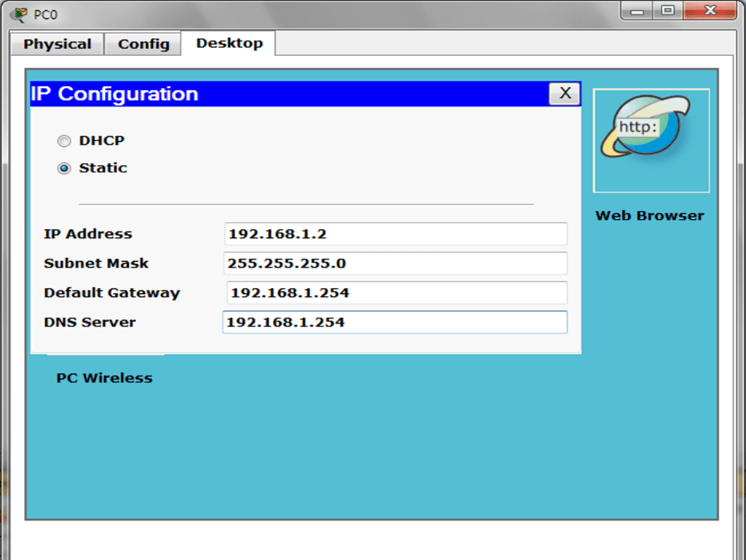Focus the Subnet Mask input box
This screenshot has height=560, width=746.
pos(395,263)
